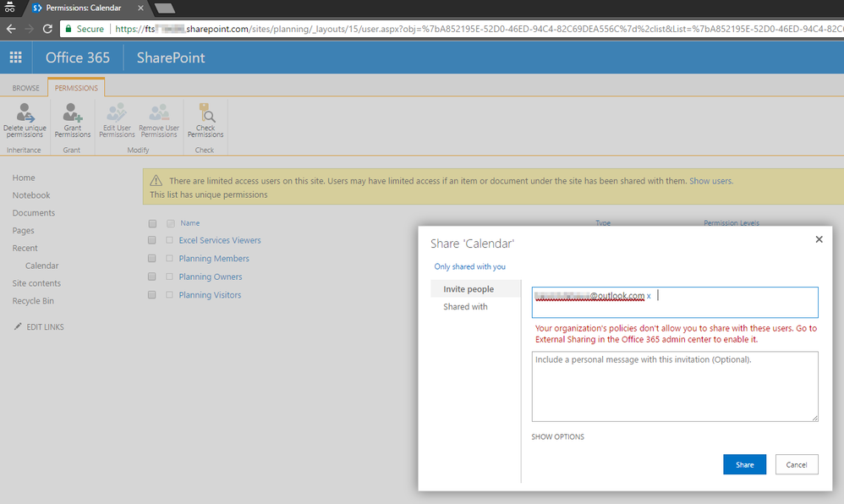Click the Grant Permissions ribbon icon
Image resolution: width=844 pixels, height=504 pixels.
[x=72, y=112]
